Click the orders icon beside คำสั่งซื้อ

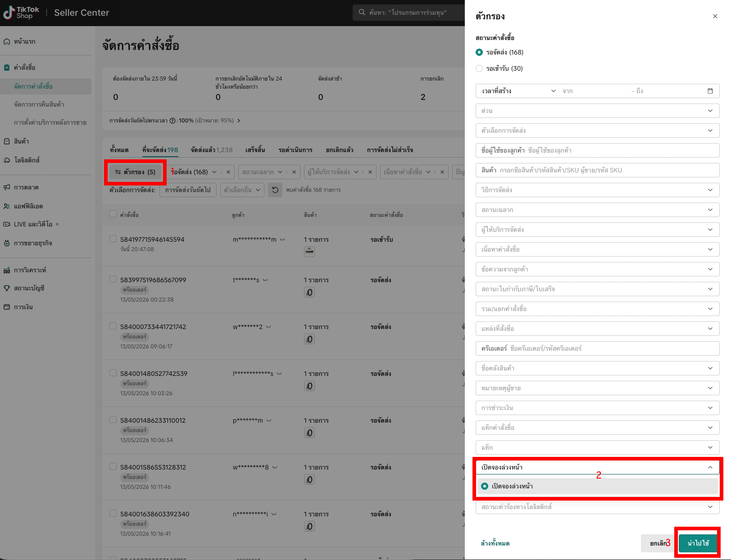[x=7, y=68]
